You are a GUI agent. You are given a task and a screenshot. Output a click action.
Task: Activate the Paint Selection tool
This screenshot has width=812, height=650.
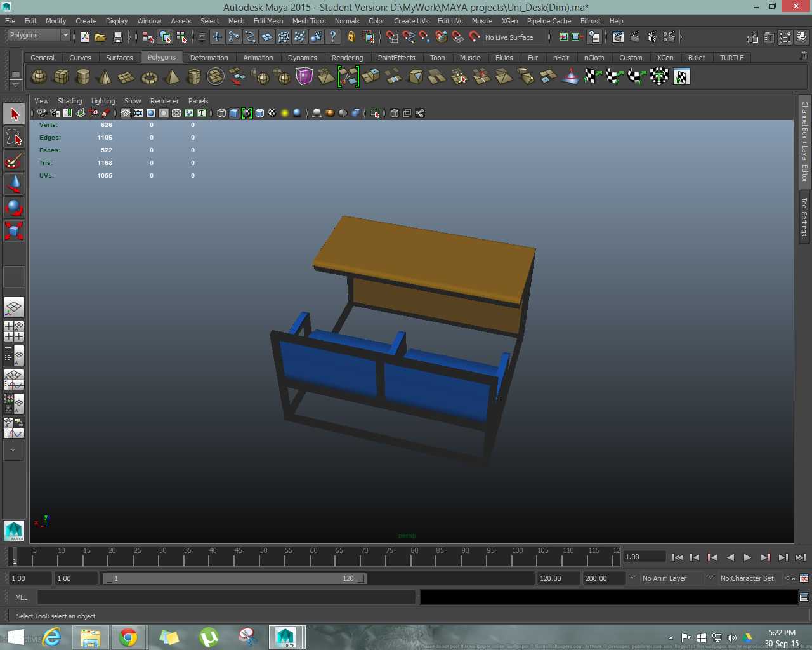point(14,161)
